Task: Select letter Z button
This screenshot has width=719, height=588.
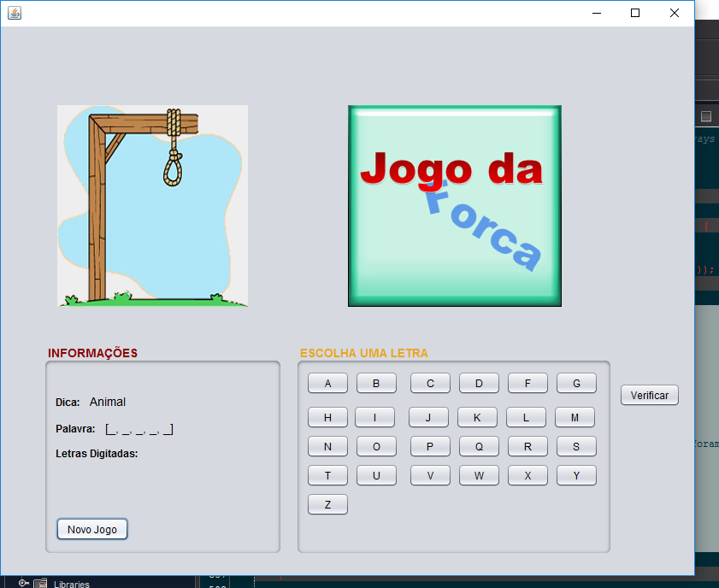Action: (x=327, y=504)
